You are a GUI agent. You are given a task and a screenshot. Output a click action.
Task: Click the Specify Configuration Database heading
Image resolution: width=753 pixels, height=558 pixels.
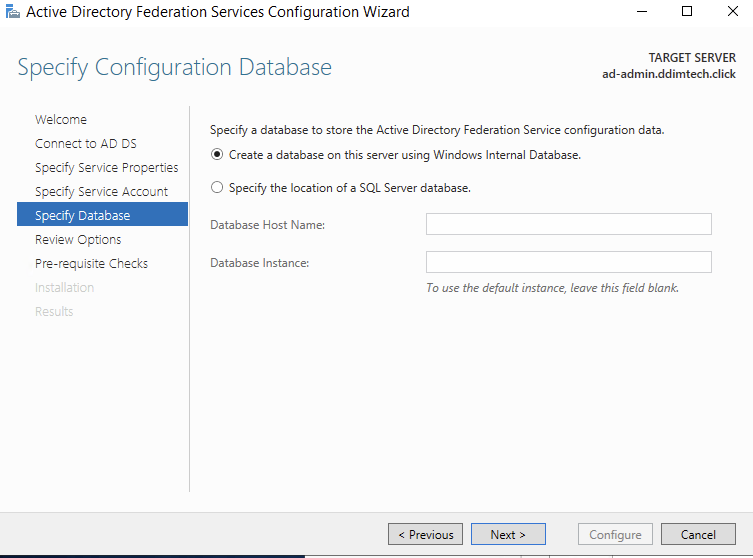[174, 67]
